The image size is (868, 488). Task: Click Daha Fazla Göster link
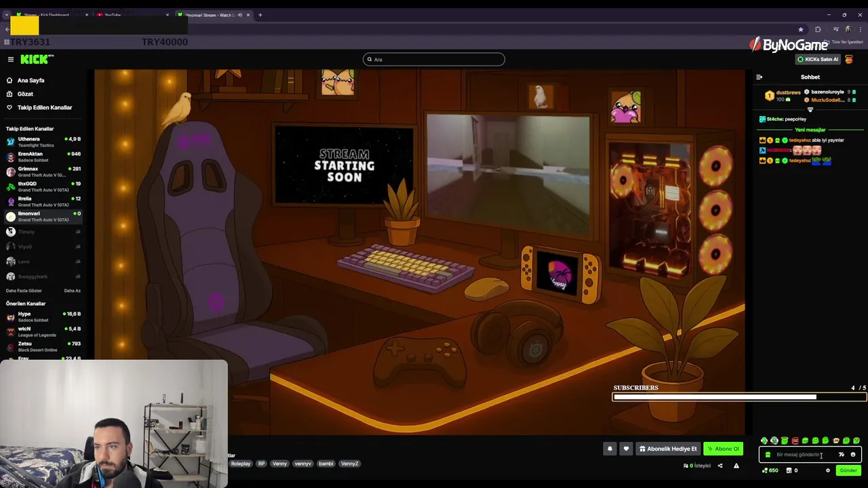tap(24, 291)
